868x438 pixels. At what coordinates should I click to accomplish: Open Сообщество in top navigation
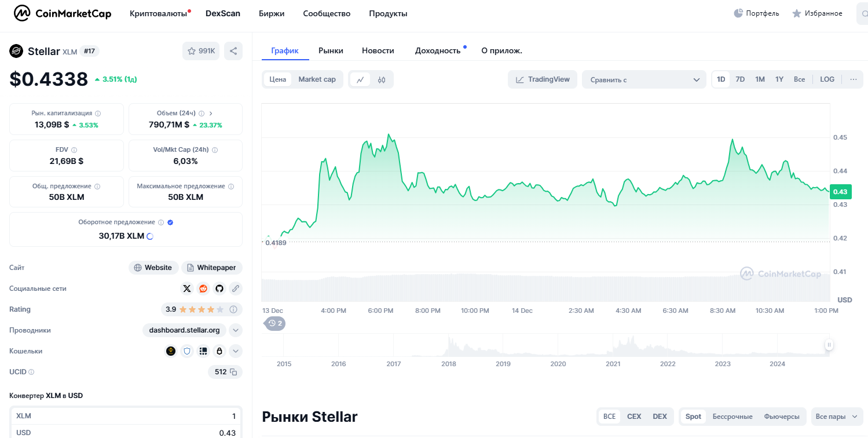point(327,13)
